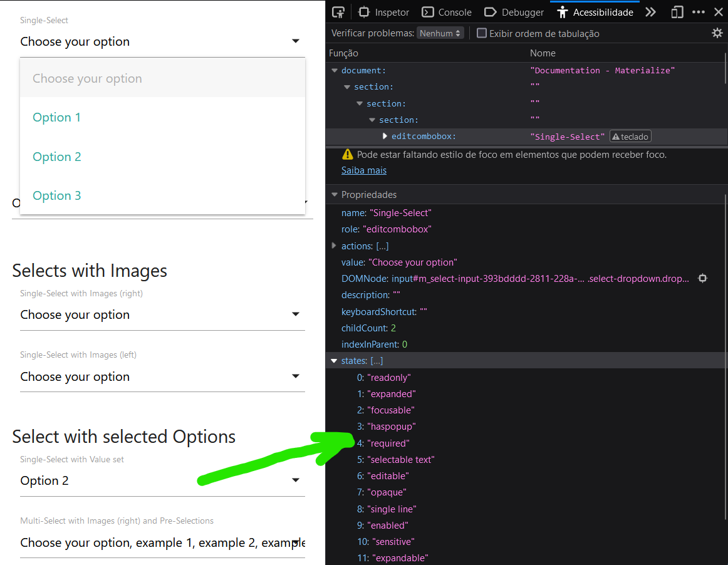
Task: Choose 'Option 2' in dropdown list
Action: click(x=57, y=157)
